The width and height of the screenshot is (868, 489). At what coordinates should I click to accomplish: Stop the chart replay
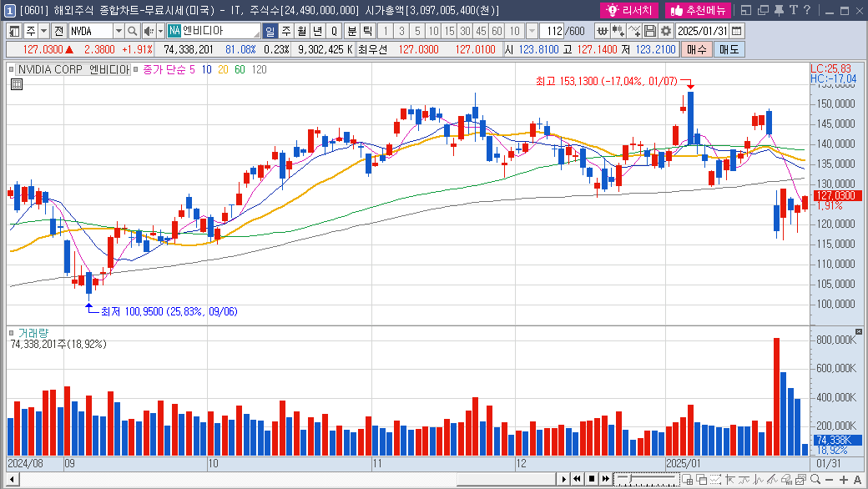[591, 479]
